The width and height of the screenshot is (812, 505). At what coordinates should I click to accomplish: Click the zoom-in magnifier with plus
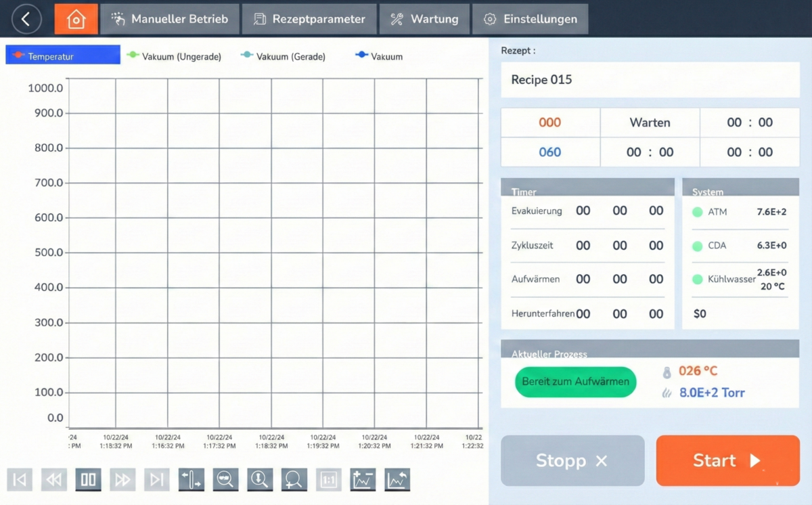tap(294, 480)
